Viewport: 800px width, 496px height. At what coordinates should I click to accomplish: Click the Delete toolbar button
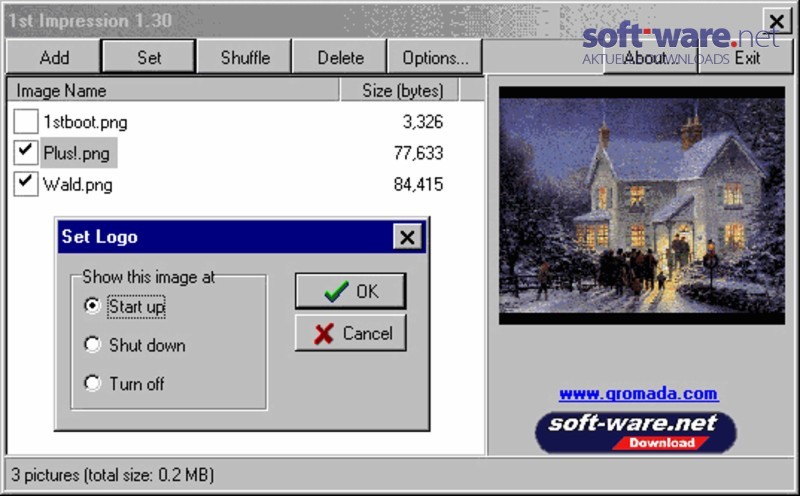(340, 57)
